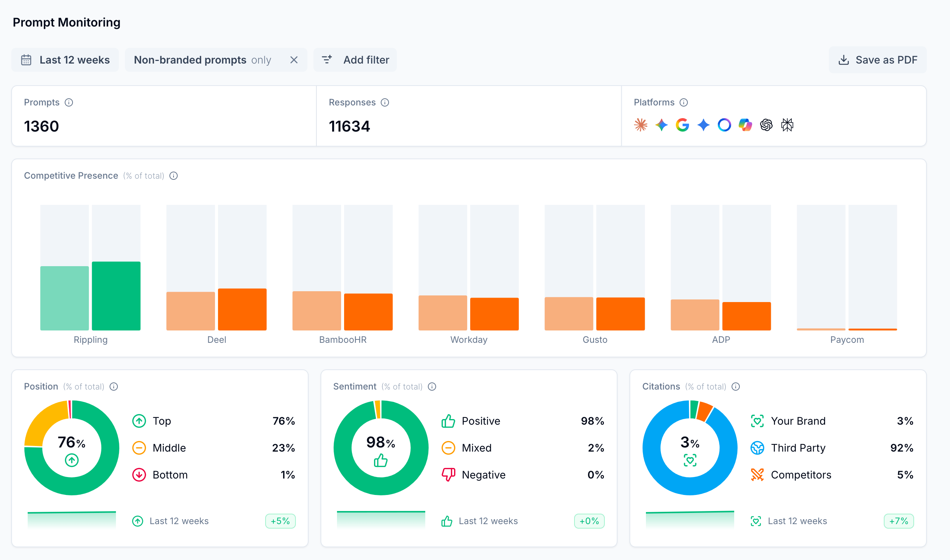Remove the Non-branded prompts filter
This screenshot has width=950, height=560.
click(294, 59)
